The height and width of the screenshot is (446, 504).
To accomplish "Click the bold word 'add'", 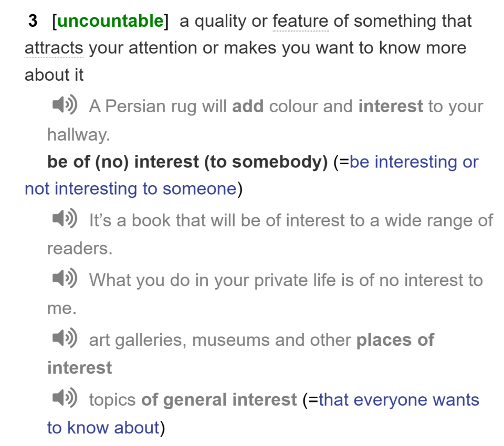I will [x=248, y=107].
